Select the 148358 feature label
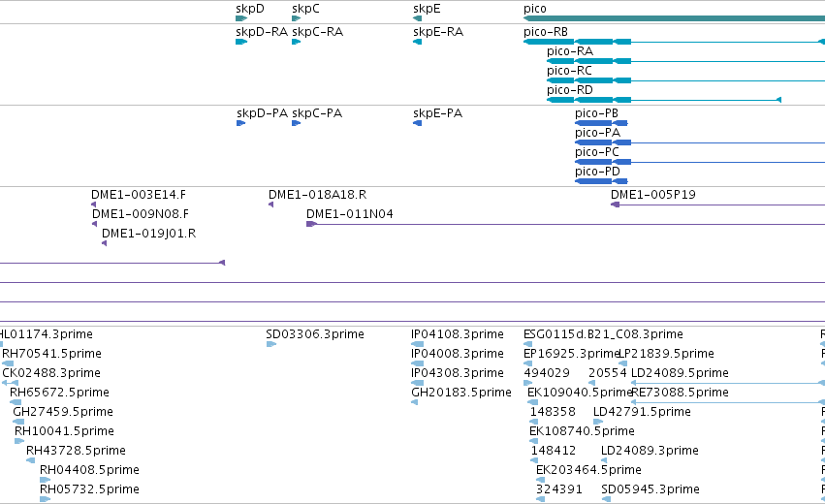The height and width of the screenshot is (504, 825). [x=553, y=413]
